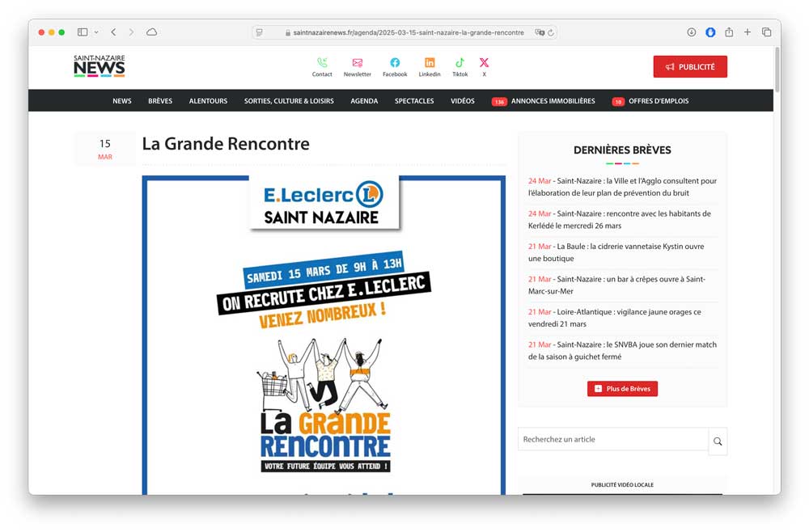Open the News menu item
The image size is (809, 532).
[x=122, y=101]
